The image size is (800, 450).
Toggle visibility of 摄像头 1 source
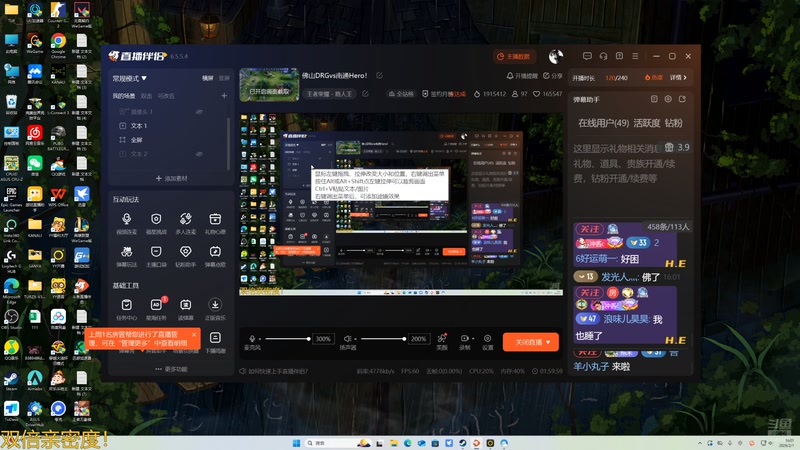(199, 112)
